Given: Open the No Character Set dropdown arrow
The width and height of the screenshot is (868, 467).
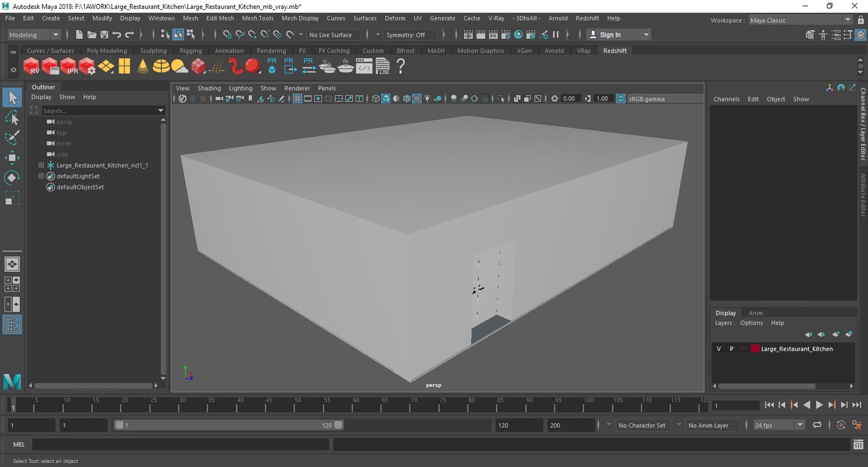Looking at the screenshot, I should point(609,425).
